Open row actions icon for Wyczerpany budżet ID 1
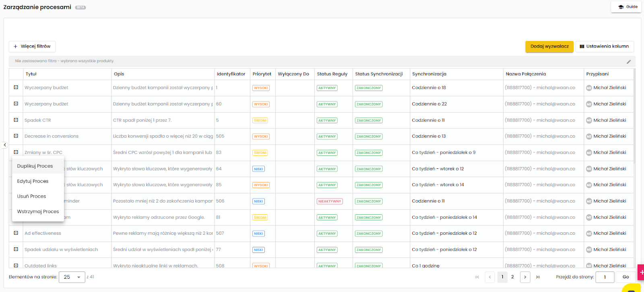 [16, 87]
